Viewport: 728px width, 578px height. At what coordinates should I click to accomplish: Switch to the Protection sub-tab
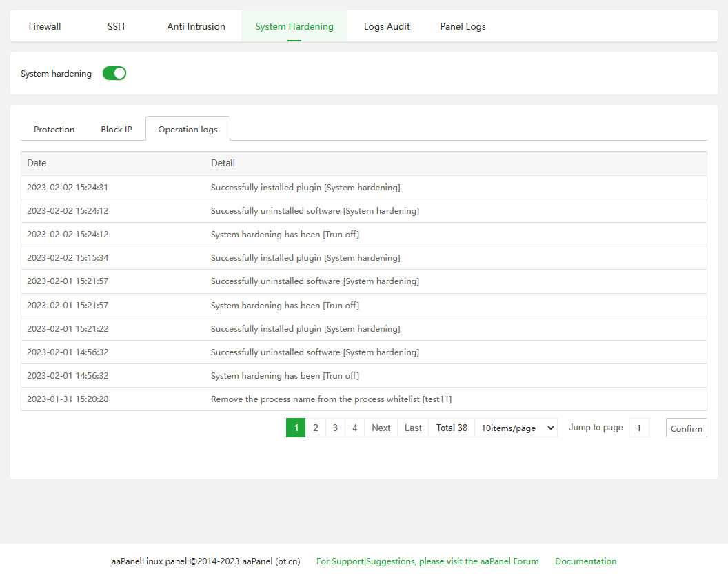coord(54,129)
